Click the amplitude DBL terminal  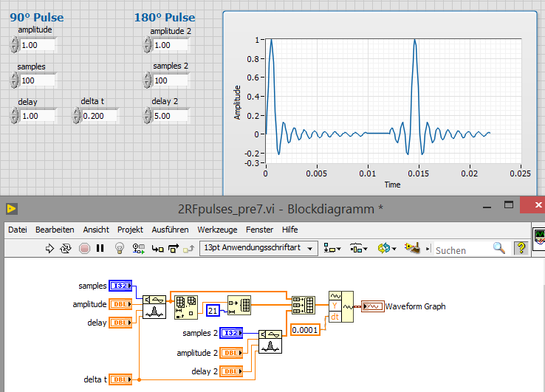(120, 304)
